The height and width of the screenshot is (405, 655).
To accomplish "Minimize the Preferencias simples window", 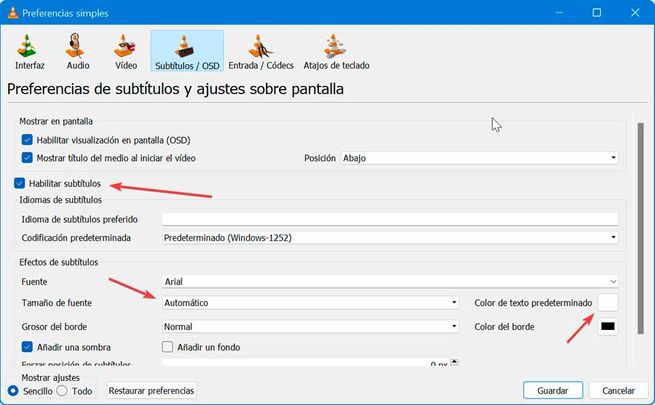I will (559, 13).
